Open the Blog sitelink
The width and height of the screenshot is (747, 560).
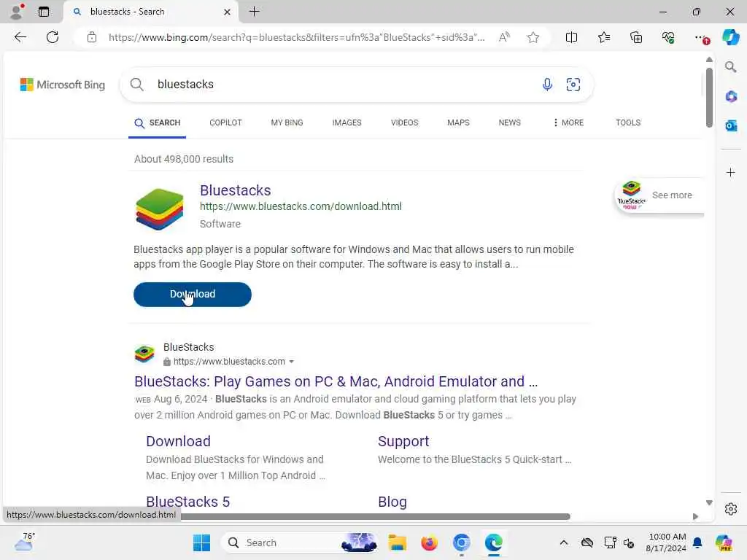point(392,502)
